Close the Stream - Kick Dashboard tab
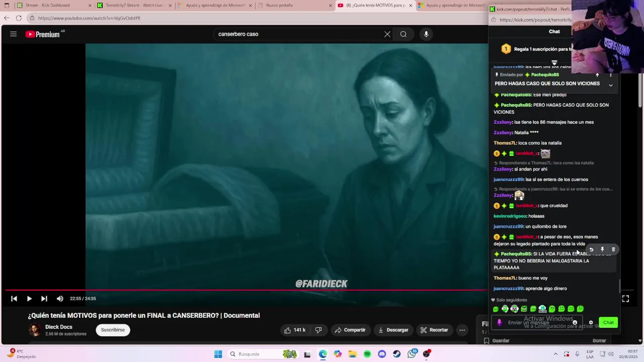 90,6
